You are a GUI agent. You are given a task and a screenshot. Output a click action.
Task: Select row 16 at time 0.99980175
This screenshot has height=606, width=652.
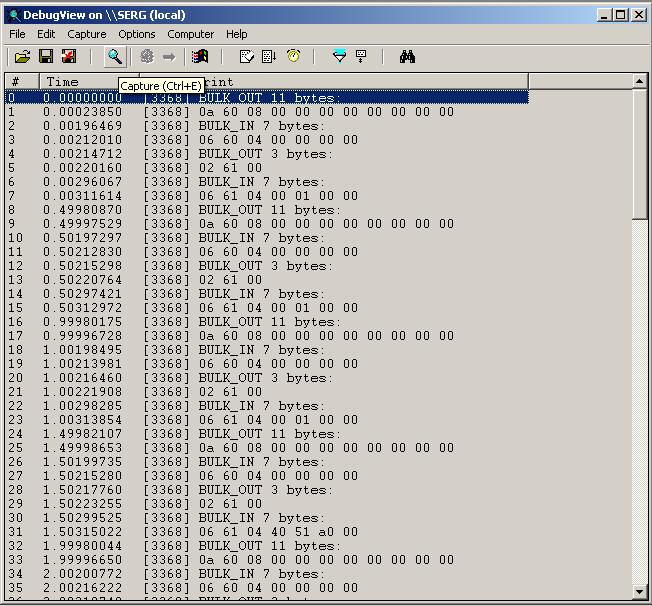tap(267, 322)
